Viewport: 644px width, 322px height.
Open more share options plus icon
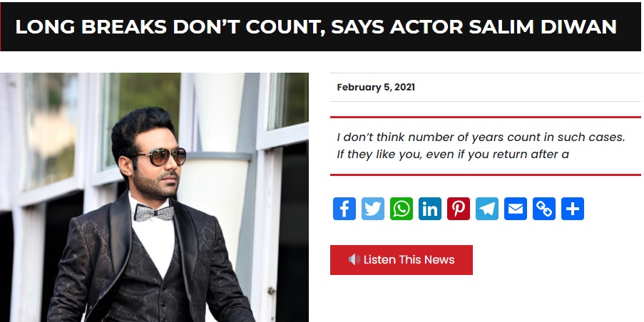click(x=573, y=209)
